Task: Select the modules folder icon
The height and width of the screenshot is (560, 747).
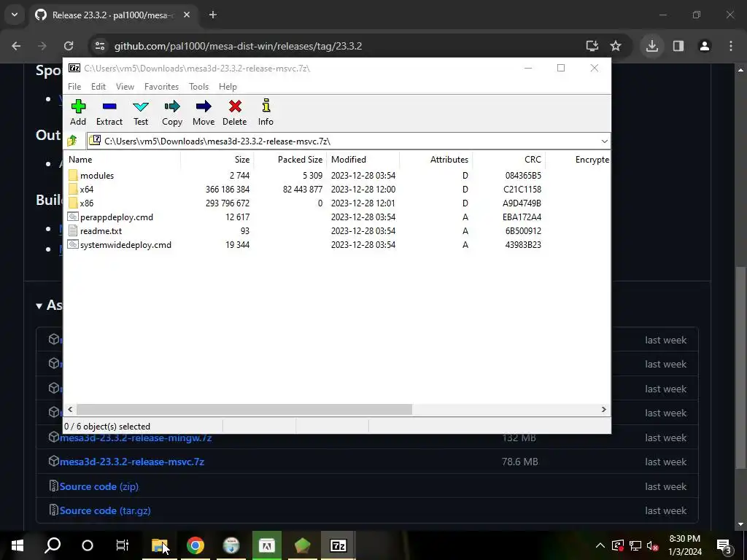Action: coord(73,175)
